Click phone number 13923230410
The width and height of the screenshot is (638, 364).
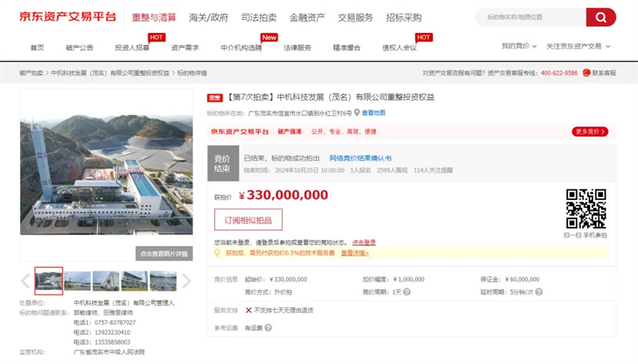(112, 332)
